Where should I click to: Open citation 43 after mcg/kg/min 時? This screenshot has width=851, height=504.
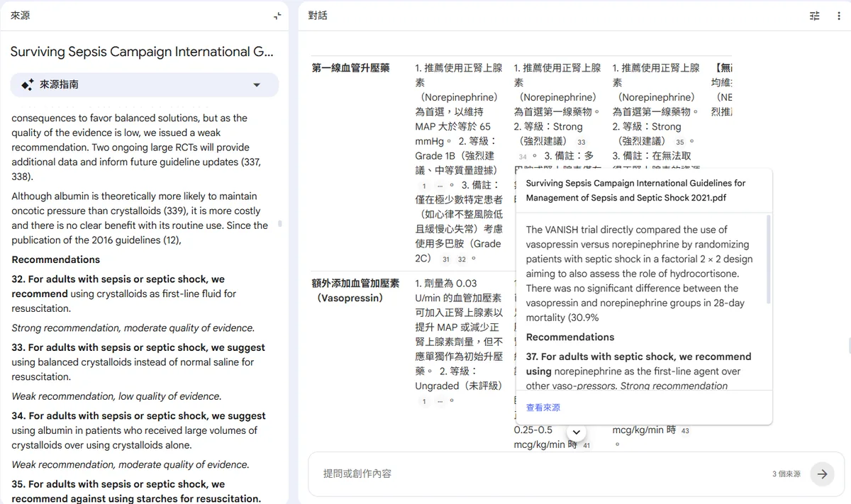pyautogui.click(x=684, y=431)
